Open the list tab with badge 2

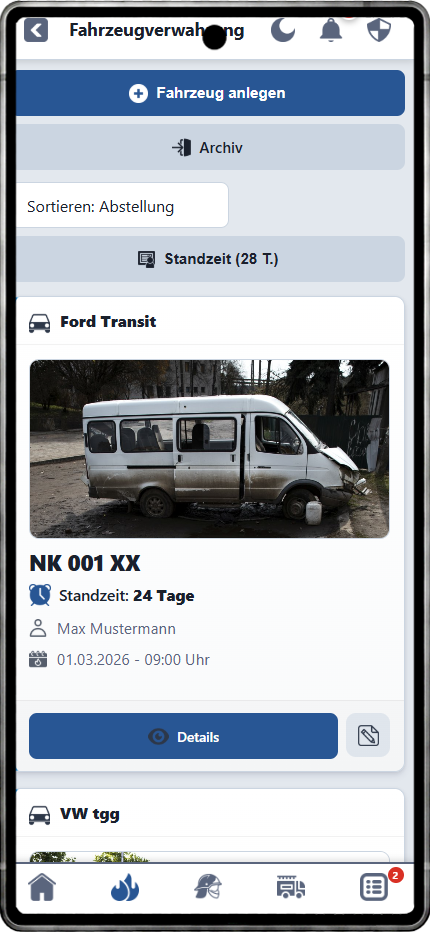coord(374,887)
